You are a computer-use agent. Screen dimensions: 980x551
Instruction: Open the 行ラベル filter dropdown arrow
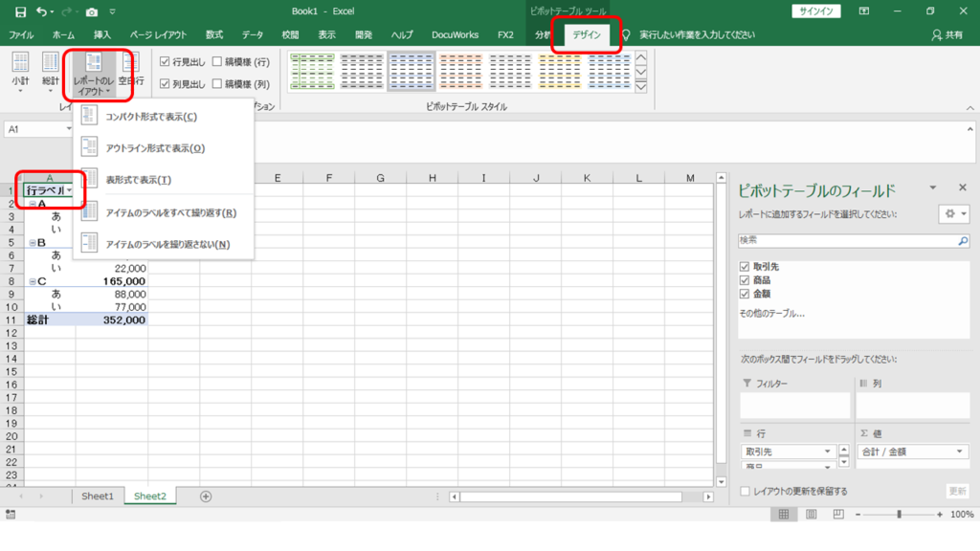click(69, 190)
